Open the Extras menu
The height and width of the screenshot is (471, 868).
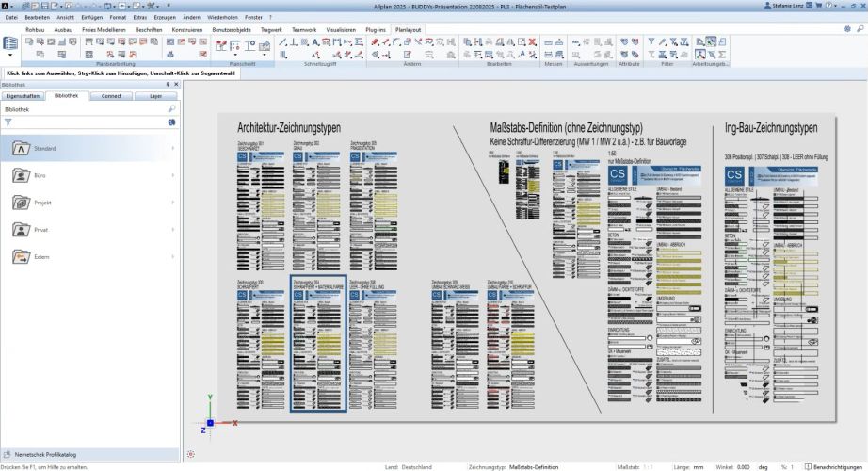click(141, 18)
